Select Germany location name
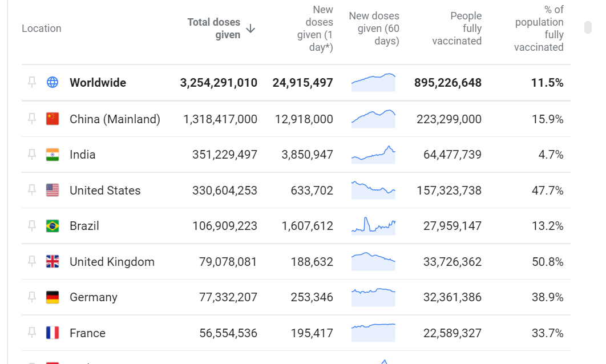This screenshot has height=364, width=606. coord(94,297)
